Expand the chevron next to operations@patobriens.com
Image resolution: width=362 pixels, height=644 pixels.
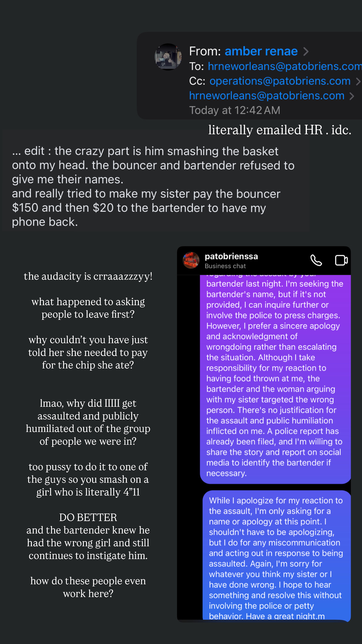coord(358,81)
